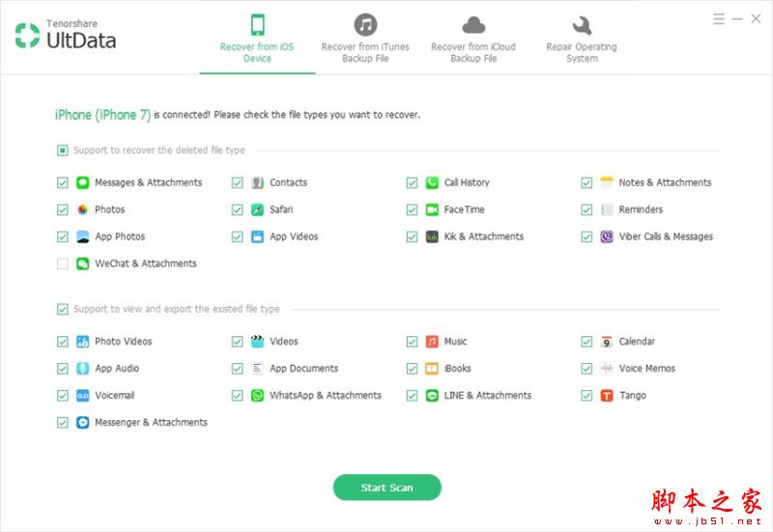Viewport: 773px width, 532px height.
Task: Uncheck the Voicemail checkbox
Action: 63,396
